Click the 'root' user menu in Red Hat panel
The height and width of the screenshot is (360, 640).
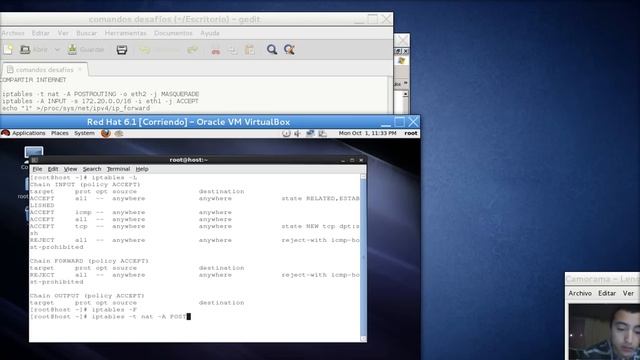coord(411,133)
